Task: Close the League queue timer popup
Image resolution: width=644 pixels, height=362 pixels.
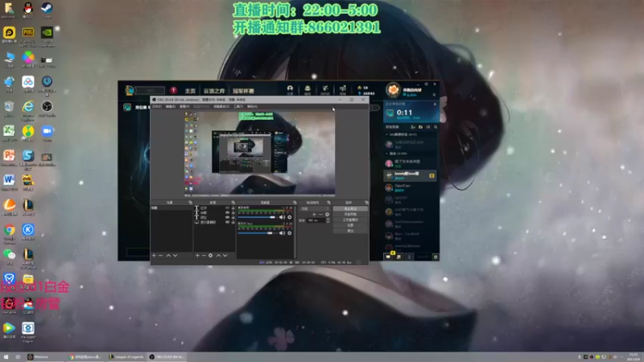Action: pyautogui.click(x=435, y=104)
